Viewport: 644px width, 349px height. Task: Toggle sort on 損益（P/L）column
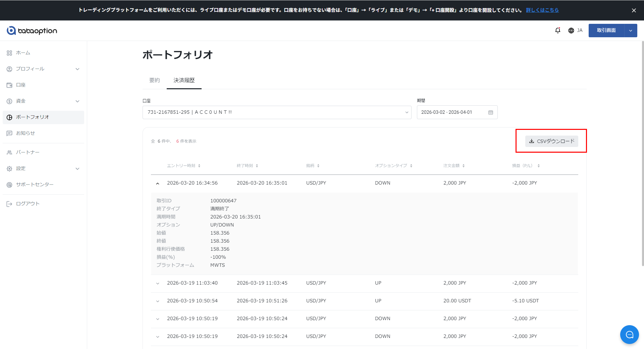tap(538, 165)
